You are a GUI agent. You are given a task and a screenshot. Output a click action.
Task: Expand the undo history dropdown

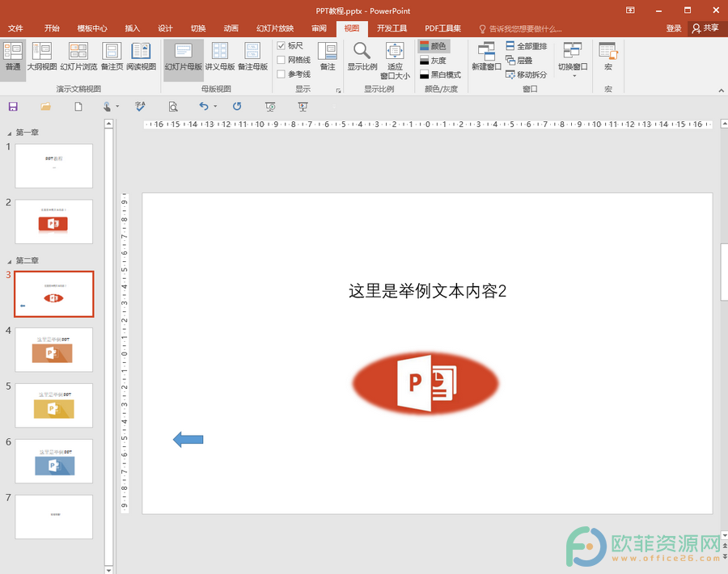click(x=215, y=107)
